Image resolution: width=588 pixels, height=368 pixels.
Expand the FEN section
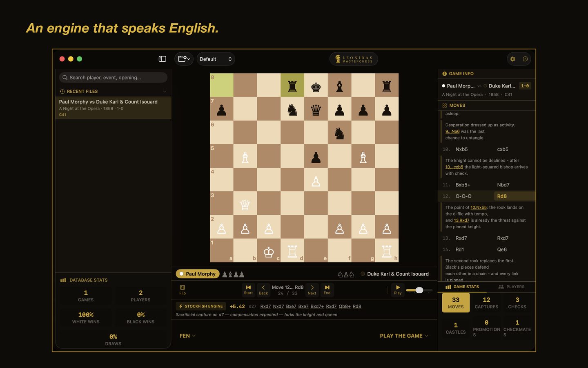[187, 336]
